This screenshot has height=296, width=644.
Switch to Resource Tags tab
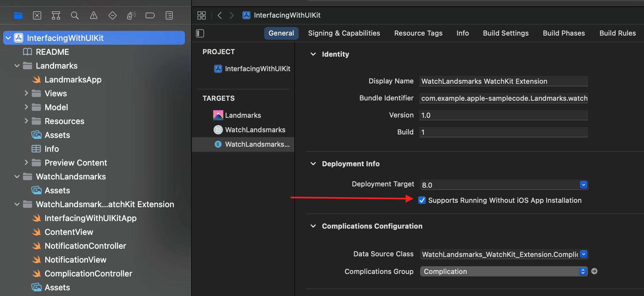tap(418, 33)
